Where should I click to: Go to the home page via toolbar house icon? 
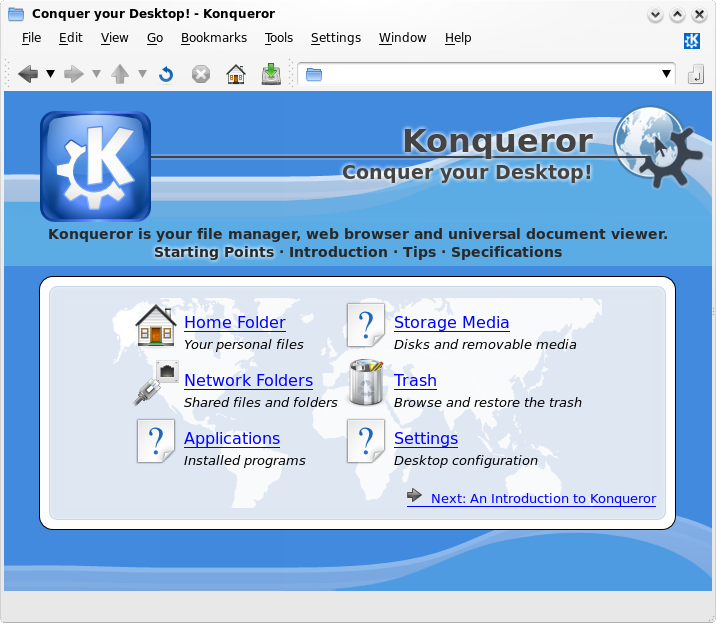click(x=236, y=74)
